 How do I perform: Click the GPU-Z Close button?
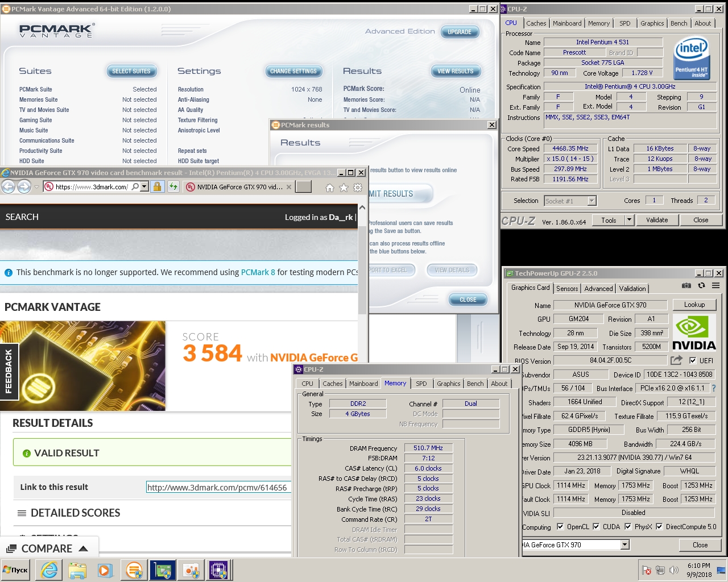[x=700, y=544]
